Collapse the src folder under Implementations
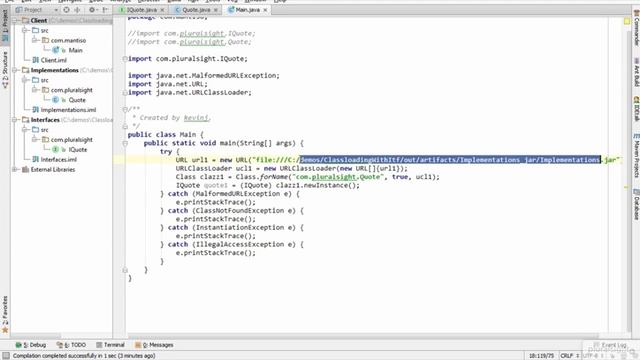The height and width of the screenshot is (360, 640). click(25, 80)
